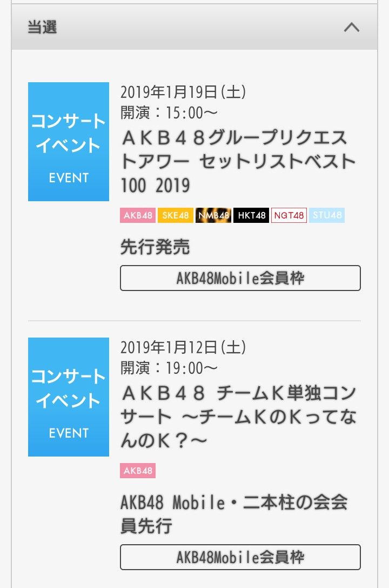Click the 開演：19:00〜 start time

click(169, 368)
